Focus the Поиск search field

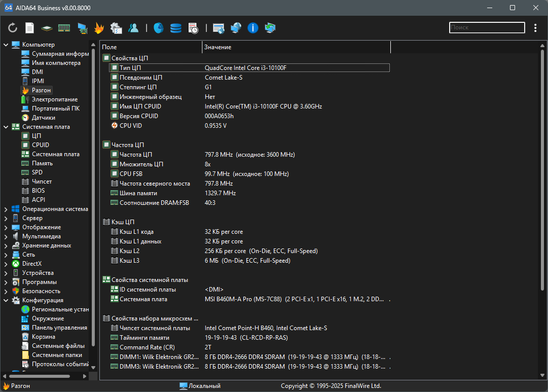487,27
